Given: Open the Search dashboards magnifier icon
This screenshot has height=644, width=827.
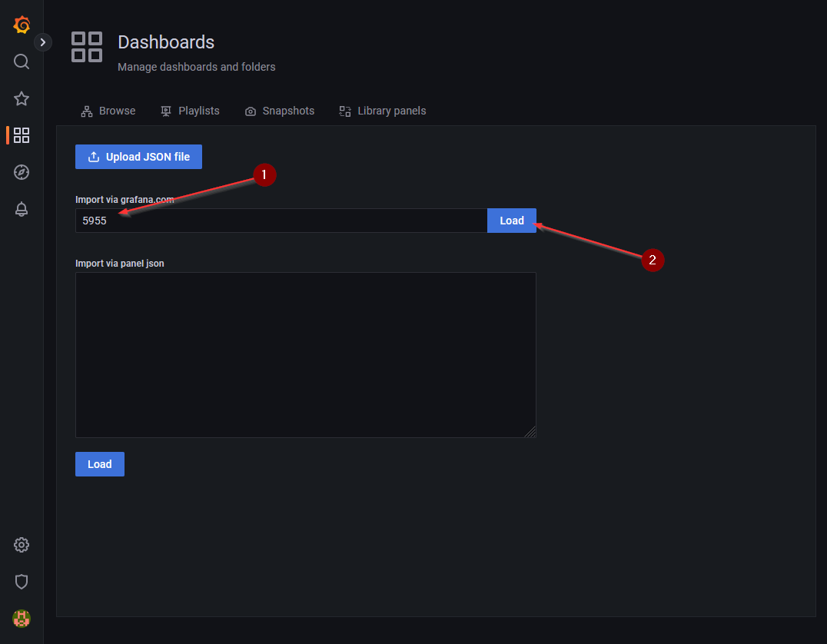Looking at the screenshot, I should [22, 61].
